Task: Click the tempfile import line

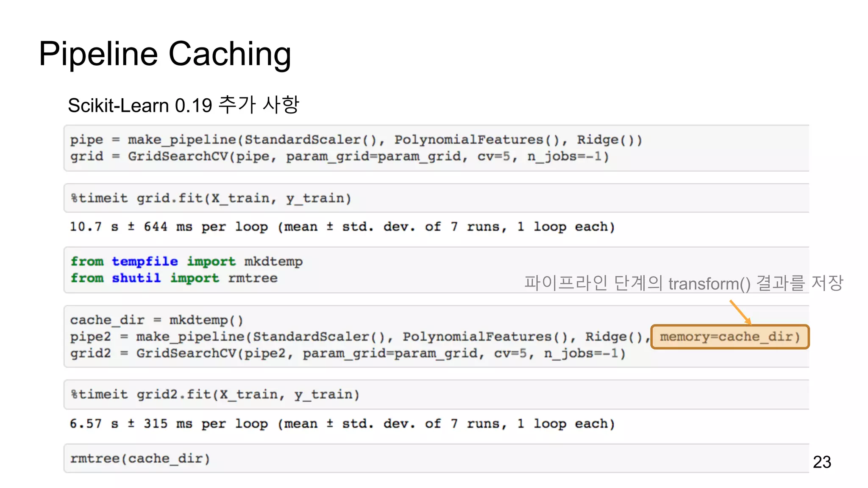Action: pyautogui.click(x=186, y=261)
